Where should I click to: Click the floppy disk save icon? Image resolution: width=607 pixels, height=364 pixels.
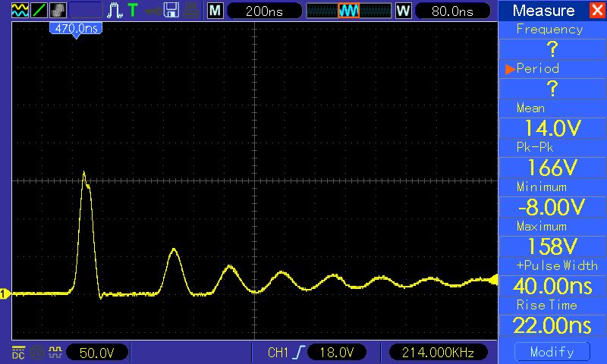coord(171,11)
